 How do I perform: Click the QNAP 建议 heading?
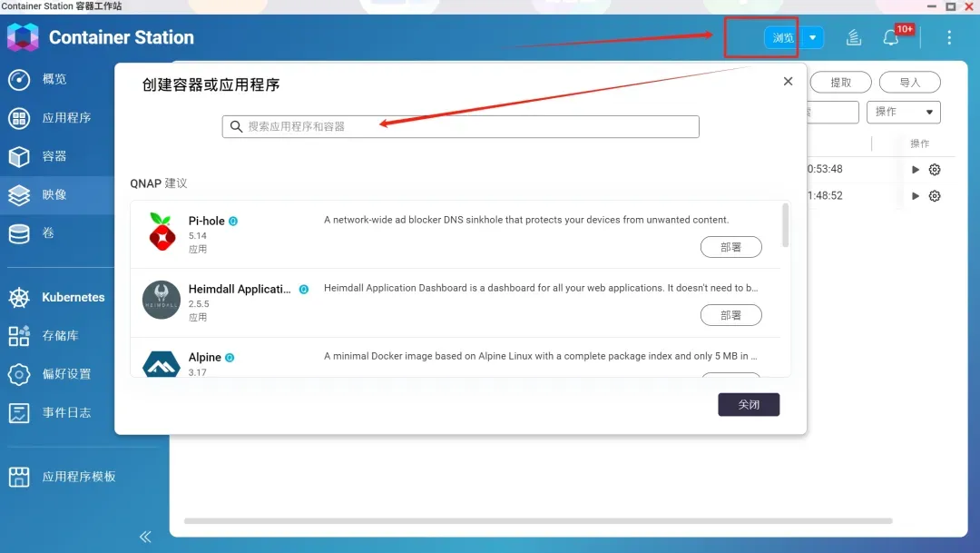158,183
